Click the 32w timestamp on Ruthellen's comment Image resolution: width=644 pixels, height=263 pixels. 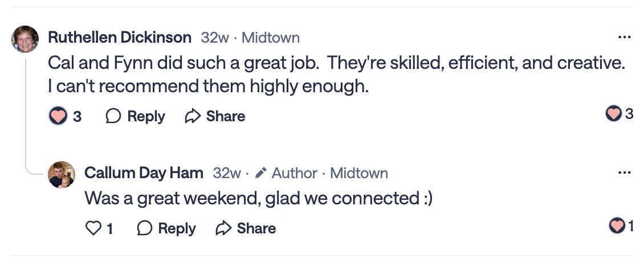click(215, 38)
